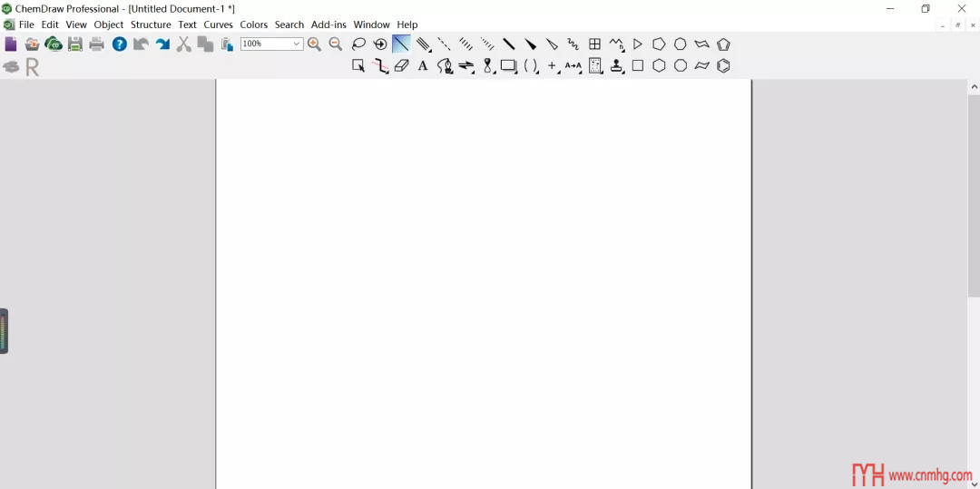Image resolution: width=980 pixels, height=489 pixels.
Task: Open the Object menu
Action: 109,25
